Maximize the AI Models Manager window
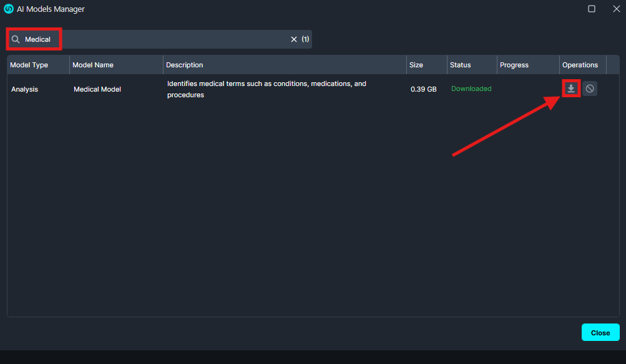 click(x=592, y=9)
